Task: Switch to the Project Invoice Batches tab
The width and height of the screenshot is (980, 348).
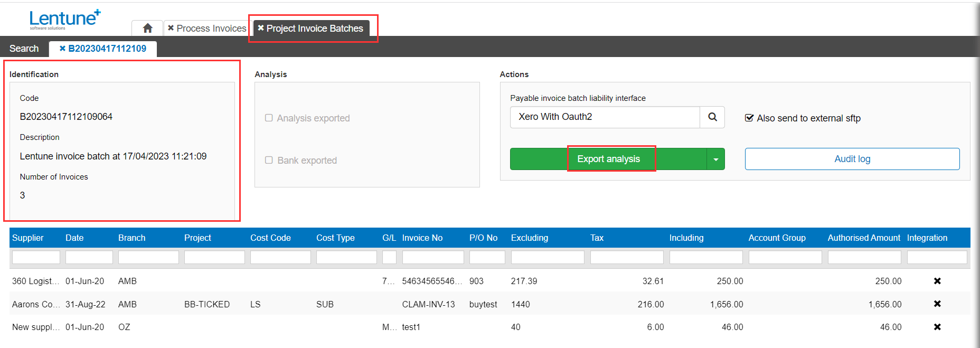Action: point(315,29)
